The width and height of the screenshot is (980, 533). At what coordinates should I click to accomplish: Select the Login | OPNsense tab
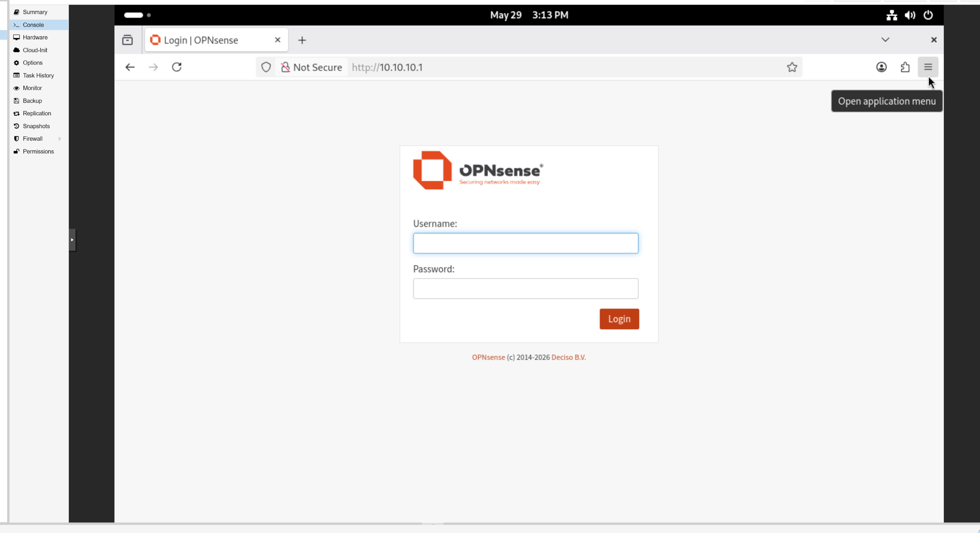tap(216, 40)
